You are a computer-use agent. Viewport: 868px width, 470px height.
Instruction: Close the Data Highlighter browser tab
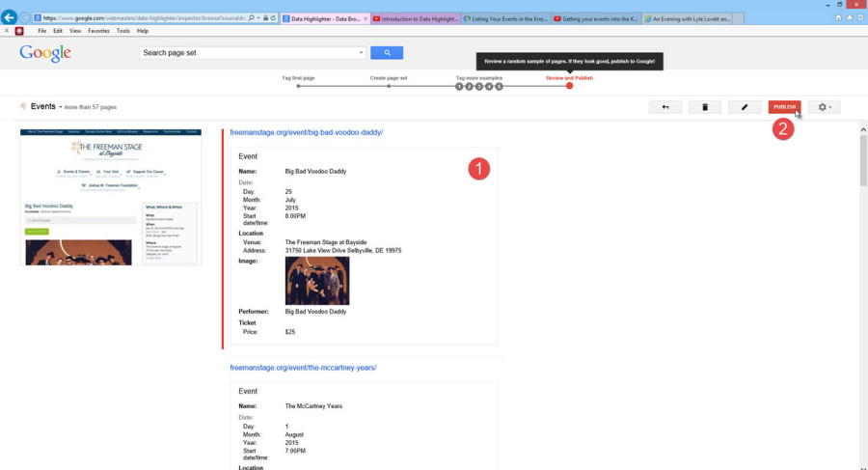pyautogui.click(x=366, y=19)
